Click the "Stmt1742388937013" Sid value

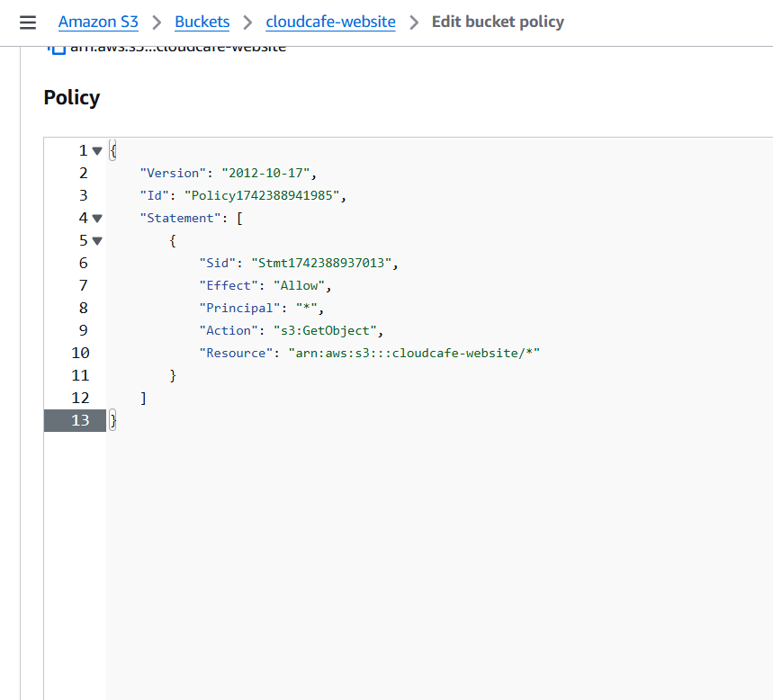[321, 264]
